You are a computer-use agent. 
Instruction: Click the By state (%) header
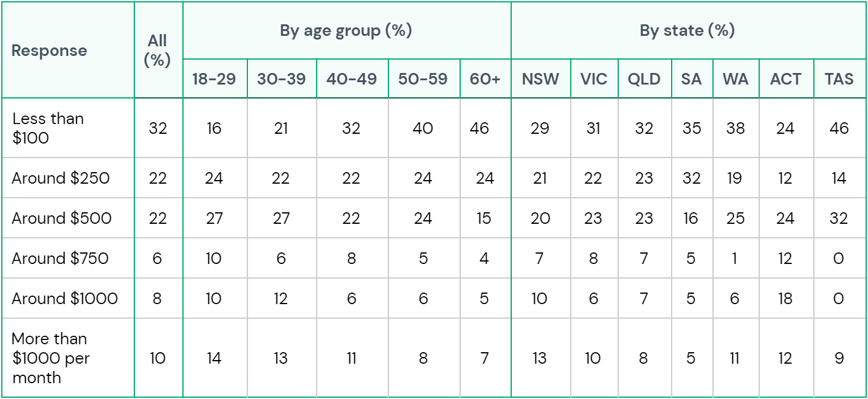coord(687,31)
